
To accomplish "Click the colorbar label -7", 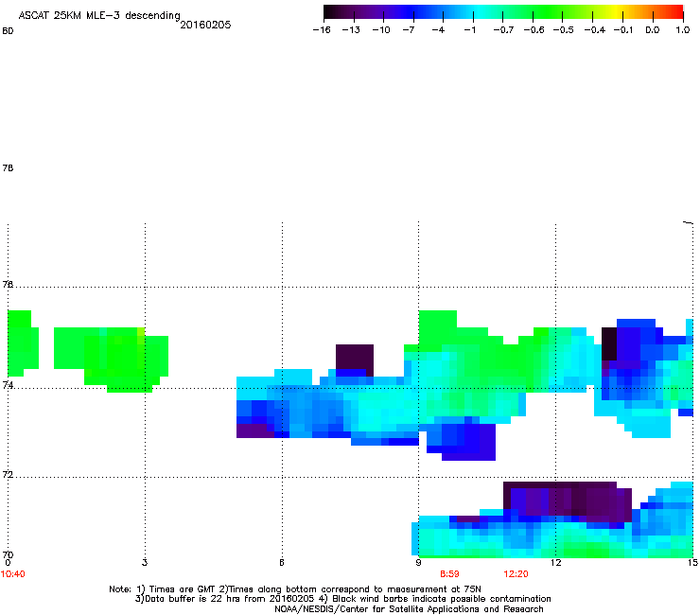I will pyautogui.click(x=409, y=30).
